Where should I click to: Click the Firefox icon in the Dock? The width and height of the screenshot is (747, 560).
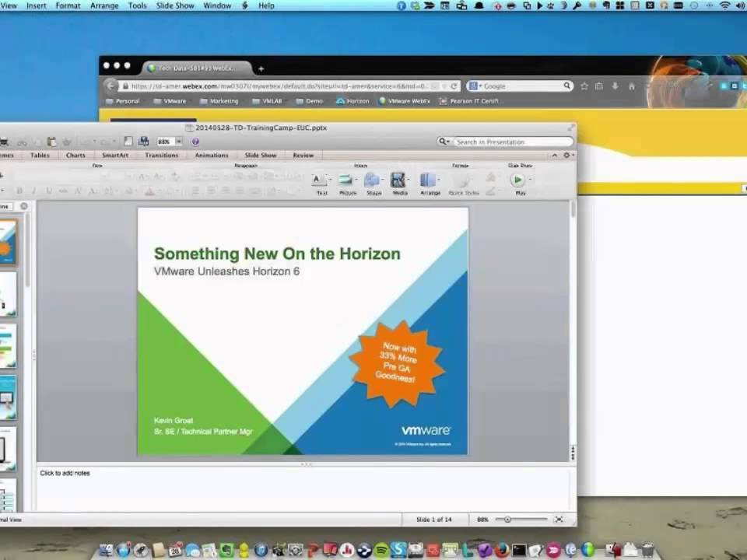click(x=501, y=550)
